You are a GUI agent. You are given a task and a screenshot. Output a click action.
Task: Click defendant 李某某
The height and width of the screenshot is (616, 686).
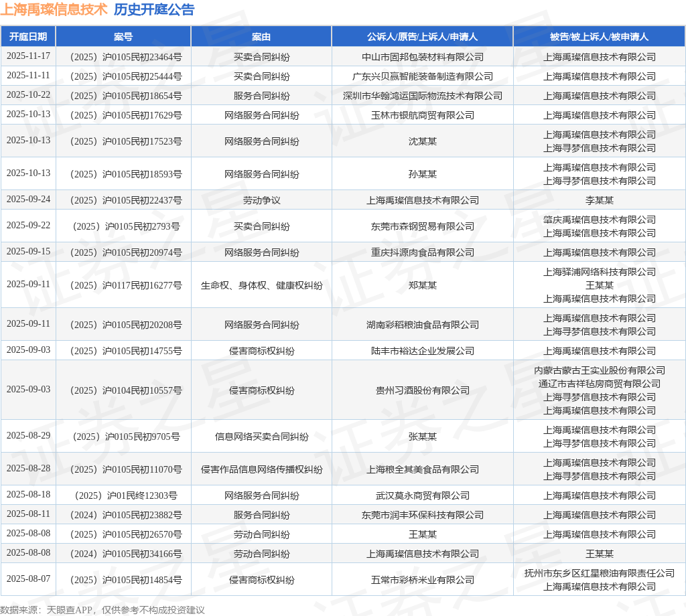click(600, 200)
